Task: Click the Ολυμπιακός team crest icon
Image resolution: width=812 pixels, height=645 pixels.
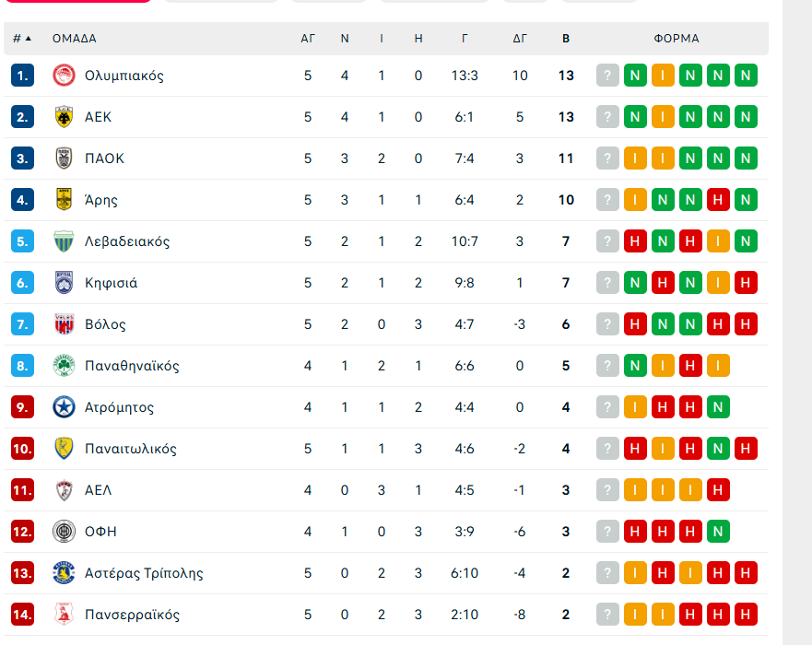Action: [64, 76]
